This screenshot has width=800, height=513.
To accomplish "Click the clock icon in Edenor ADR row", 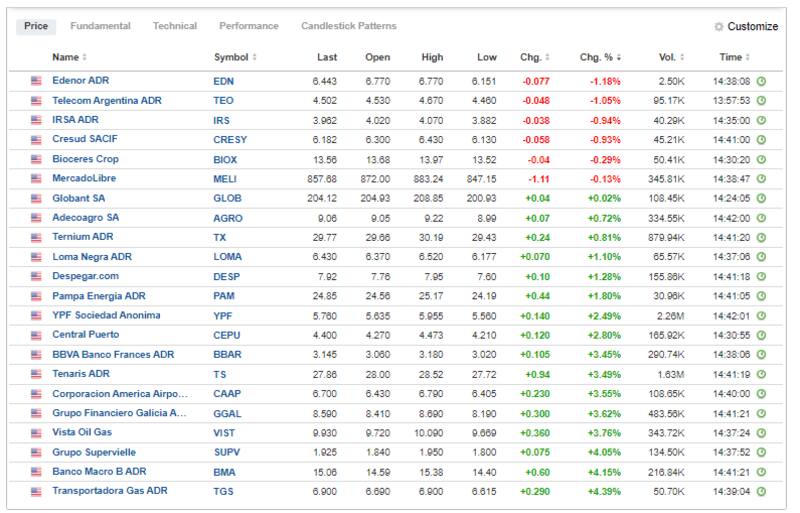I will pos(762,80).
